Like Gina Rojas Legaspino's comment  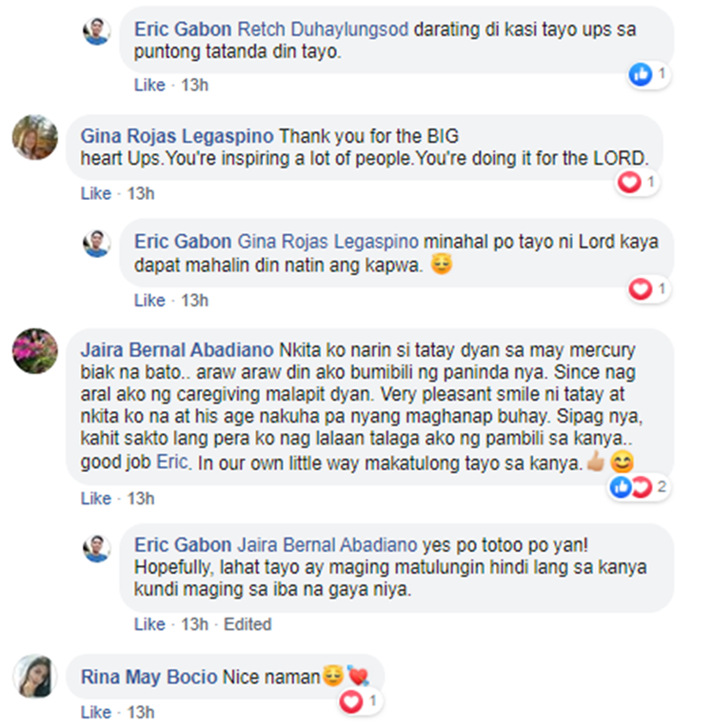[x=96, y=193]
